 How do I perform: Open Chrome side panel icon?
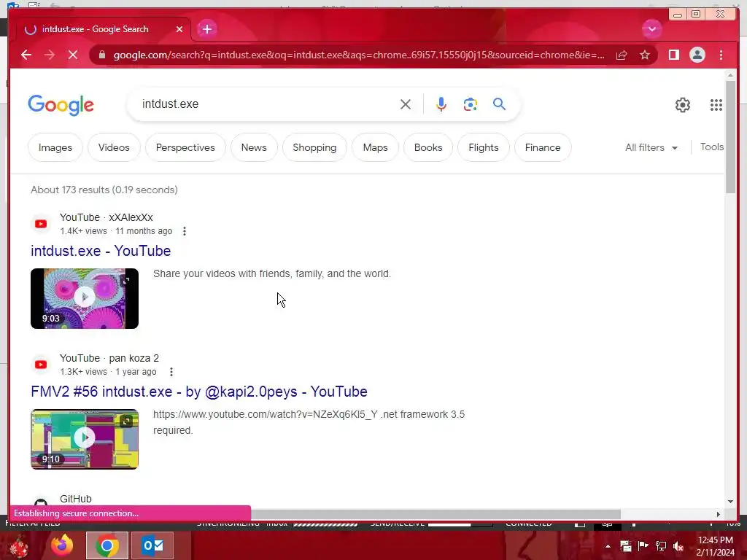tap(673, 55)
